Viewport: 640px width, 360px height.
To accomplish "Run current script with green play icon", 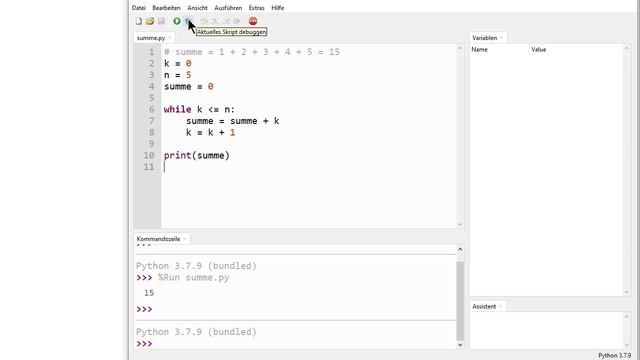I will tap(177, 21).
